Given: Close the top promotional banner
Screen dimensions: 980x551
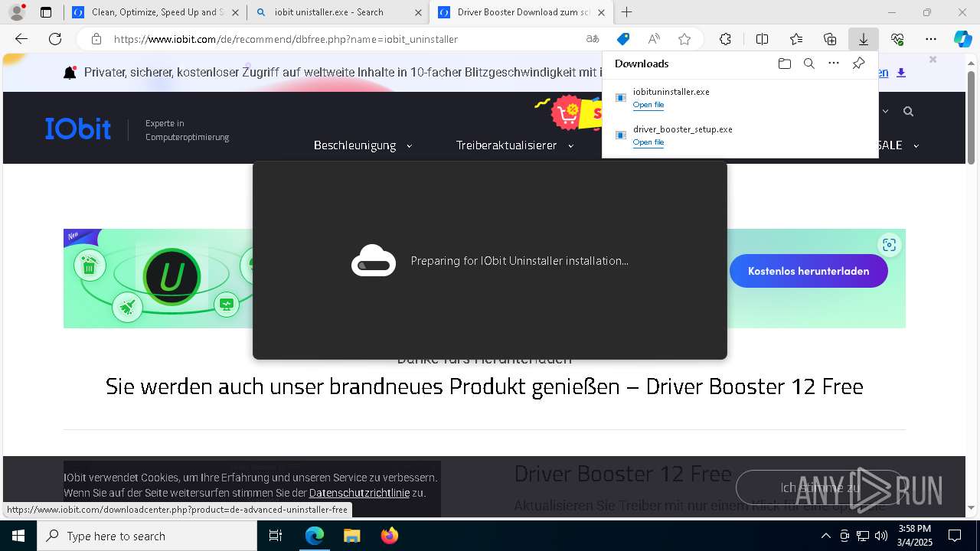Looking at the screenshot, I should [x=933, y=60].
